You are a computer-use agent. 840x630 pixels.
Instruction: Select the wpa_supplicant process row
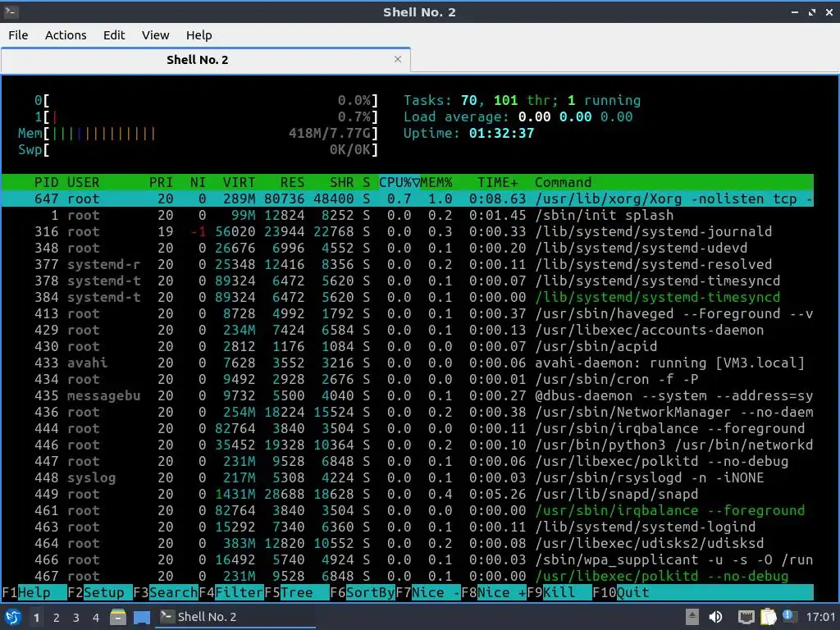408,559
